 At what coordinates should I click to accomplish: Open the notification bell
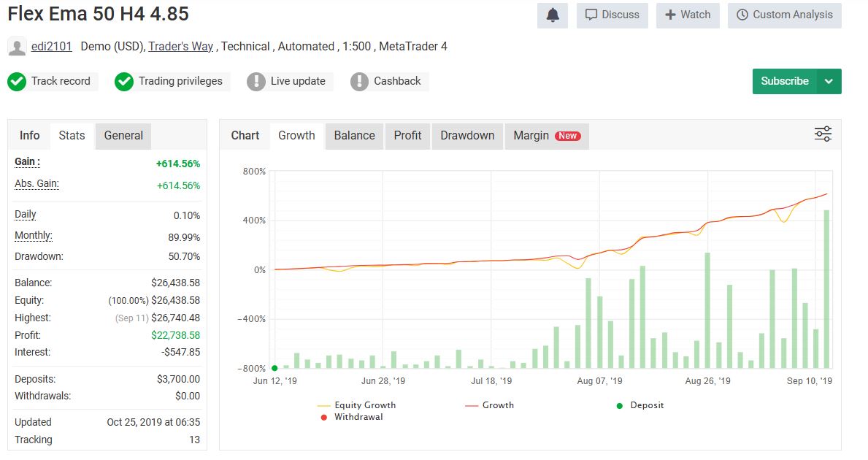click(553, 15)
